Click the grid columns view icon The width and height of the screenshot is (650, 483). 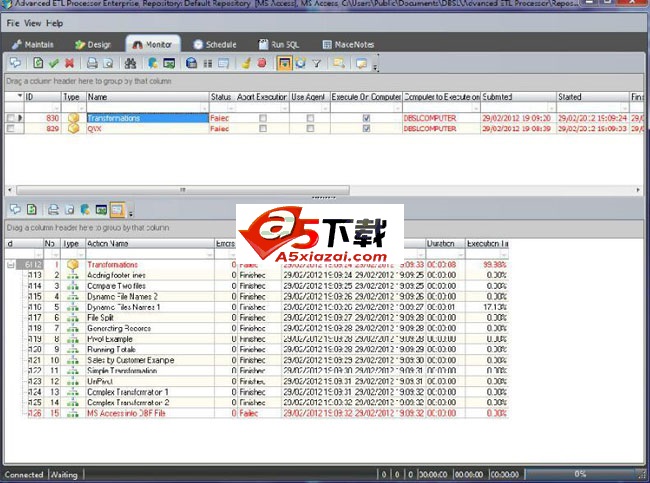[x=208, y=63]
